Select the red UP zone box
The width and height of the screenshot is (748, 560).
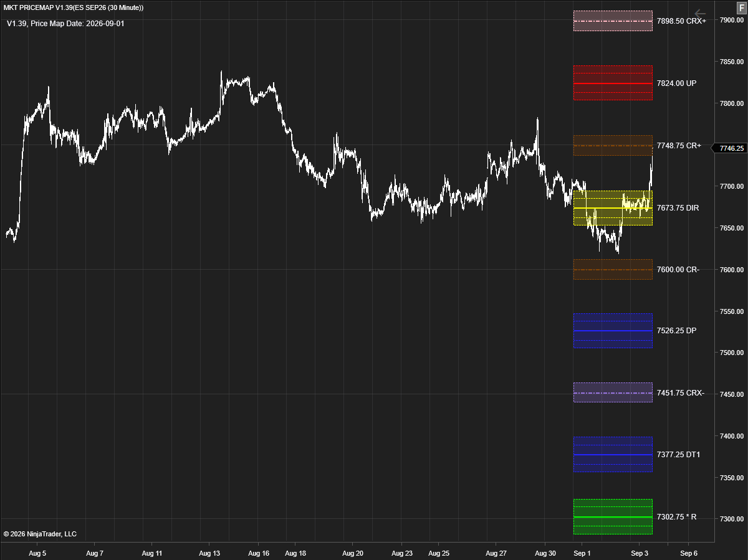pos(613,83)
